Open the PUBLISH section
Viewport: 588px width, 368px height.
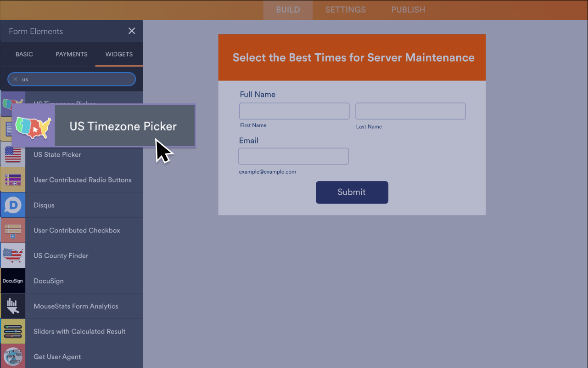(x=408, y=9)
